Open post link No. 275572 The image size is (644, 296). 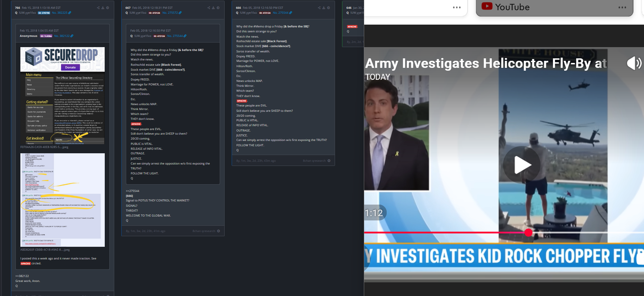[170, 13]
